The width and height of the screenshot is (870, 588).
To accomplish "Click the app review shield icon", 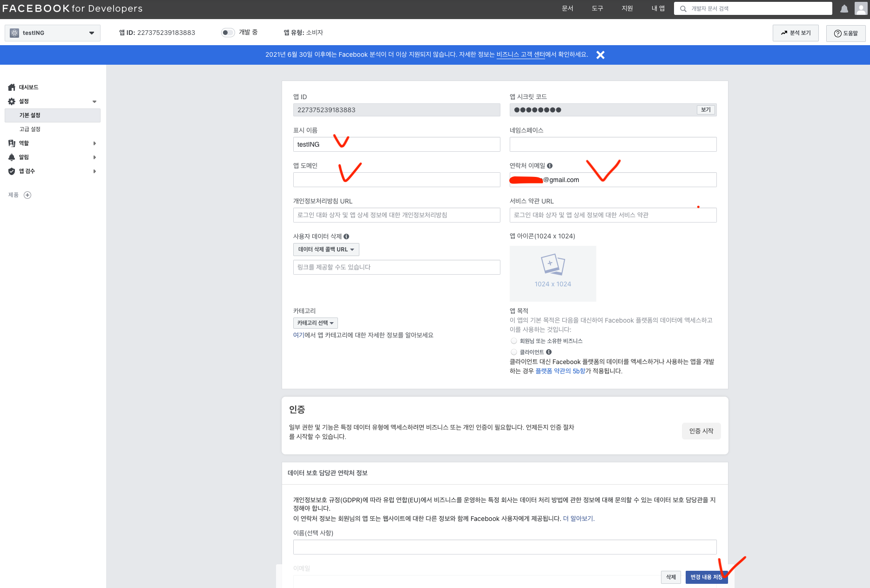I will pyautogui.click(x=12, y=171).
